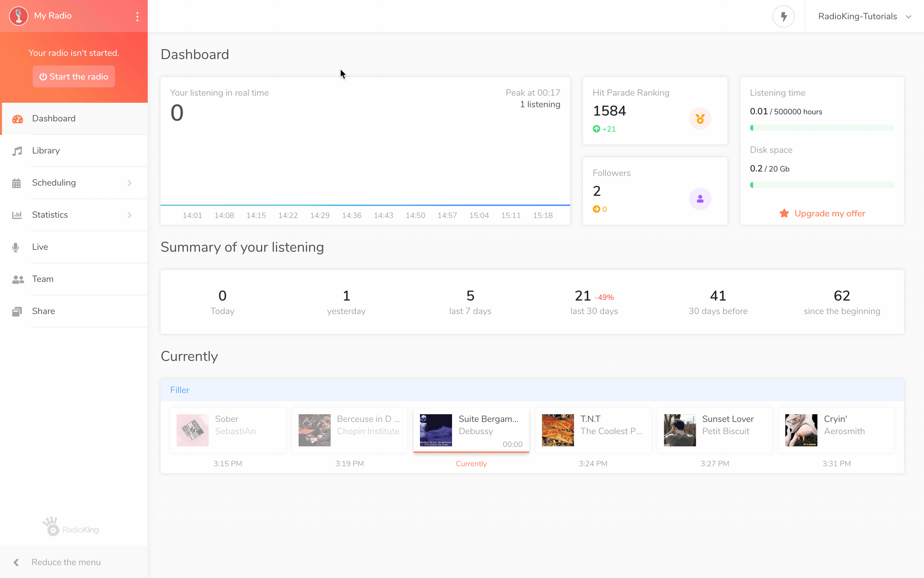Click the Followers count 2
This screenshot has width=924, height=578.
pyautogui.click(x=597, y=191)
